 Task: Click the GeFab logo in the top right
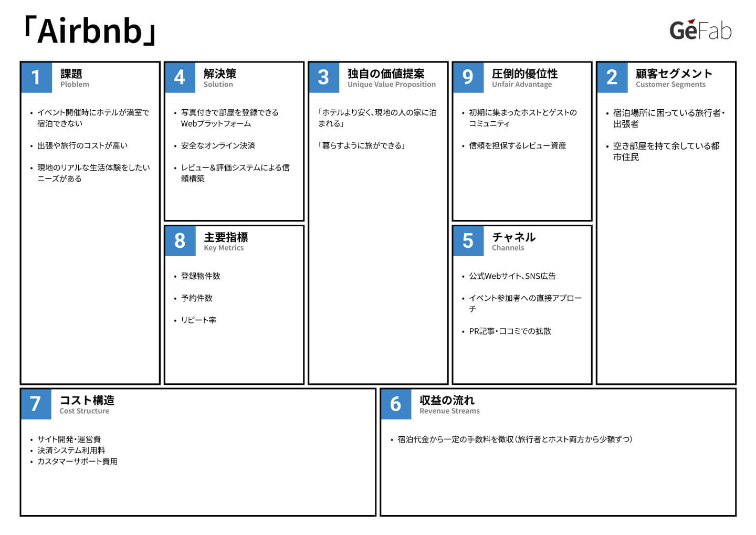[700, 31]
